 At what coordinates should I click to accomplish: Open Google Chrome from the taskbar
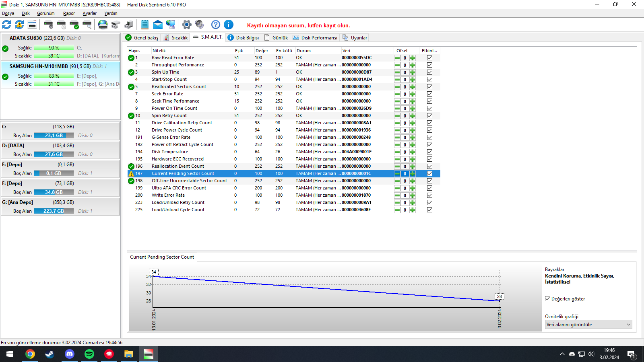[x=30, y=354]
